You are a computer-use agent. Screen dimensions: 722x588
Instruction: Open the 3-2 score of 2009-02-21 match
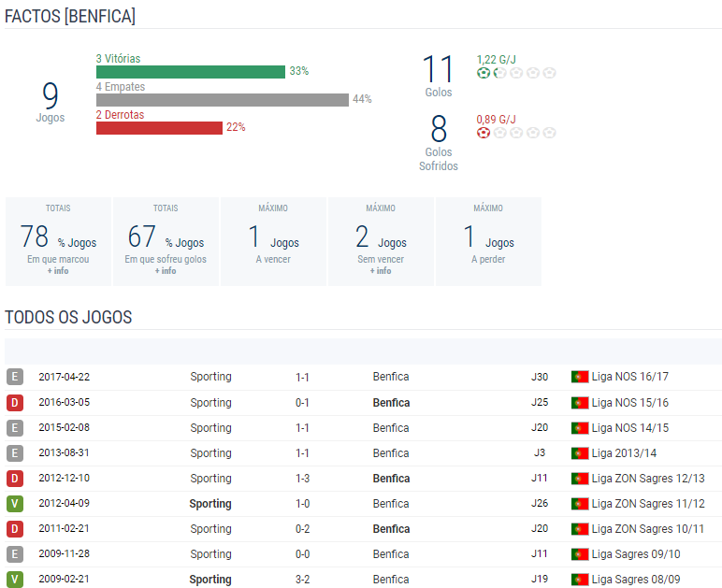point(302,581)
